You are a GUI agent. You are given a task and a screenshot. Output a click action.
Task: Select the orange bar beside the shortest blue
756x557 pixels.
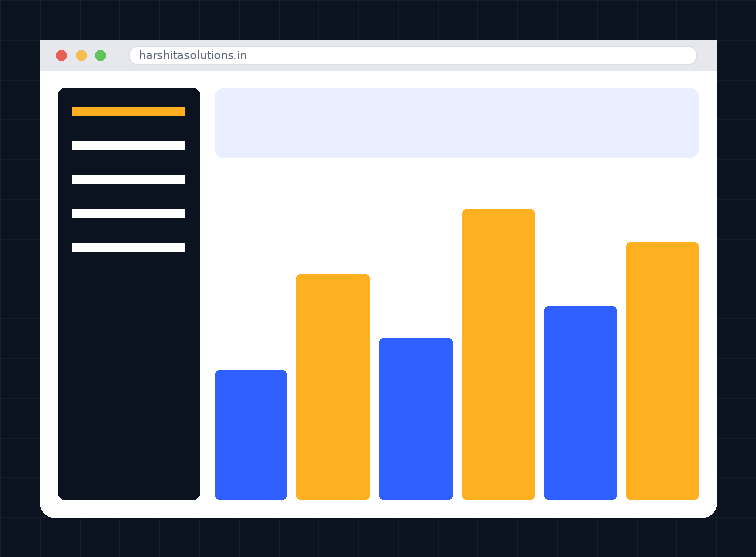333,387
